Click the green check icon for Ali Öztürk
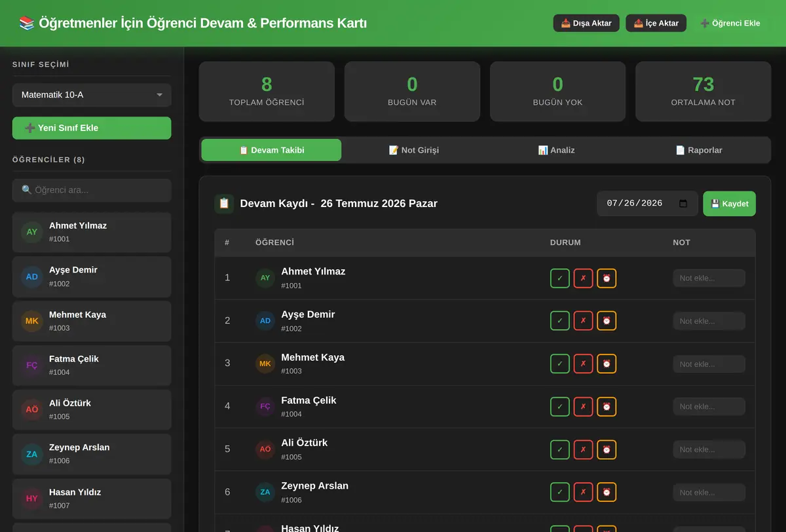 (560, 449)
